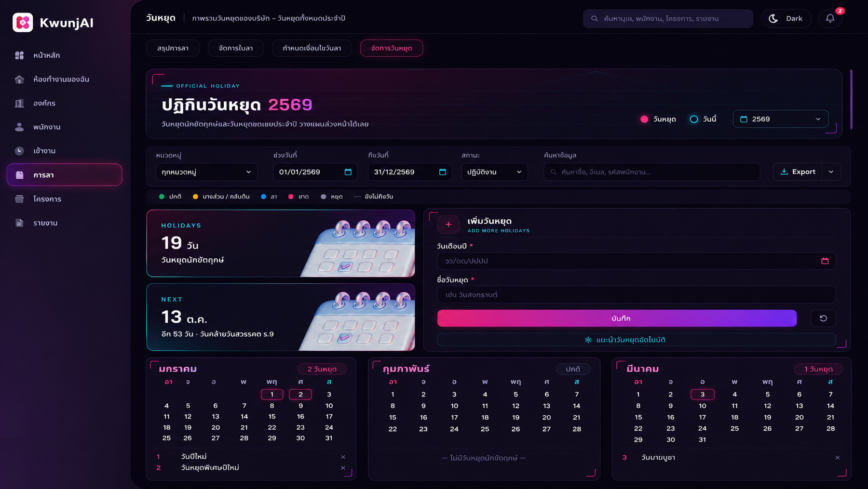Toggle the หยุด legend item
The image size is (868, 489).
click(x=331, y=196)
